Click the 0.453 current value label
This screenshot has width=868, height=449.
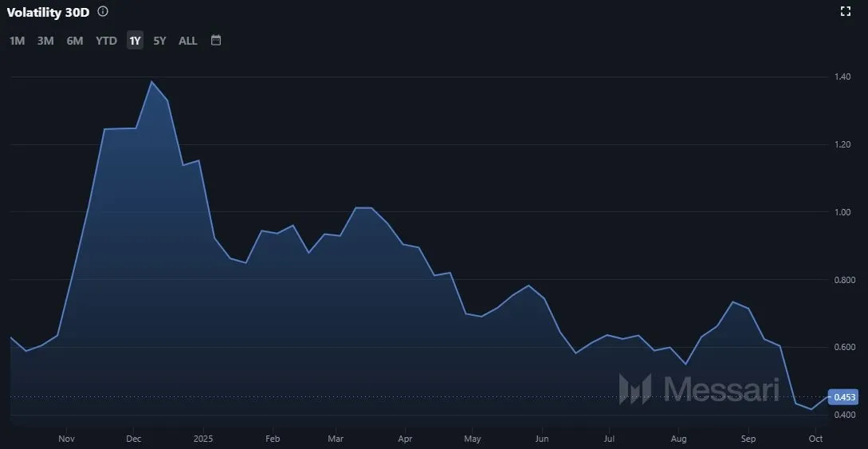(844, 397)
